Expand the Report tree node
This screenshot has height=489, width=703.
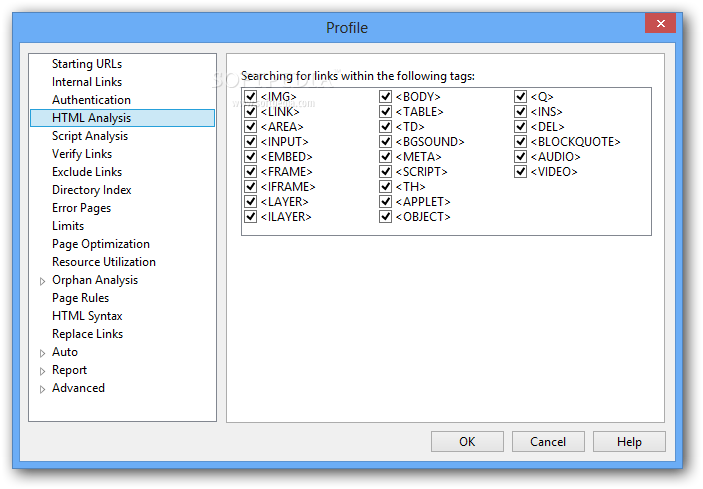43,371
